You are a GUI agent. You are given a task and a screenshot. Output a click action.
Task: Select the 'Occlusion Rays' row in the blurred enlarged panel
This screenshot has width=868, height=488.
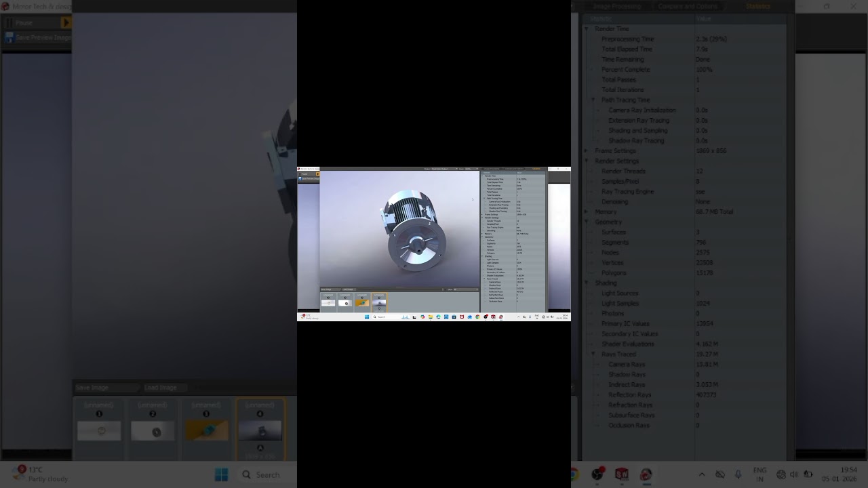click(685, 426)
